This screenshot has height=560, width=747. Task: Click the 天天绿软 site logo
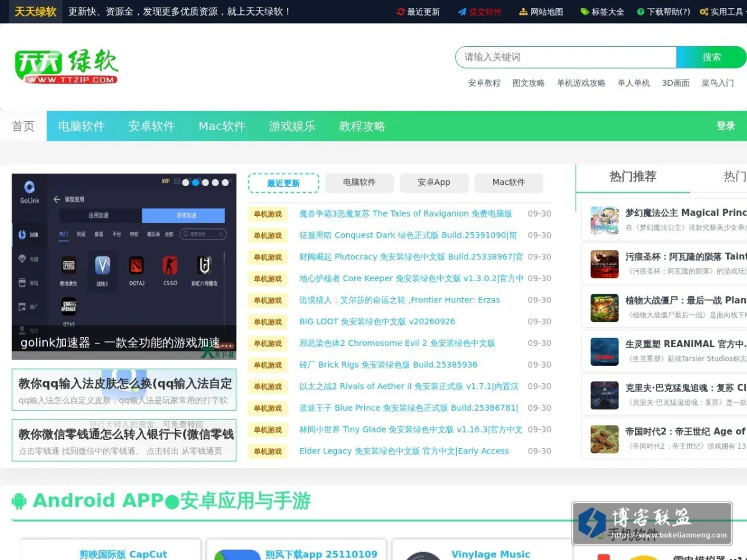(x=66, y=67)
